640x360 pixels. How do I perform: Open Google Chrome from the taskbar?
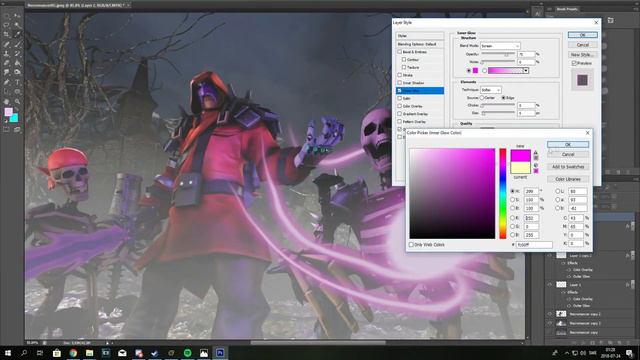[73, 353]
